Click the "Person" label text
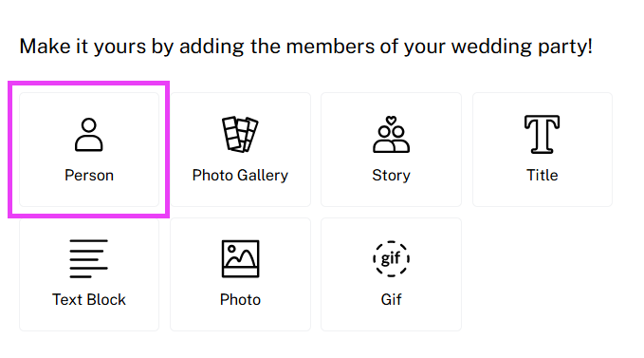Viewport: 644px width, 358px height. pyautogui.click(x=89, y=176)
